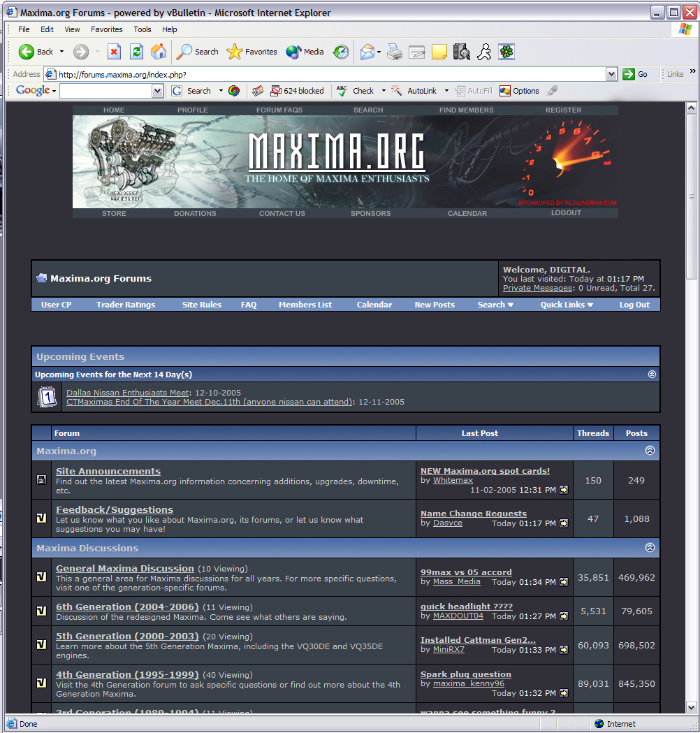The height and width of the screenshot is (733, 700).
Task: Click Google toolbar Search button
Action: coord(191,91)
